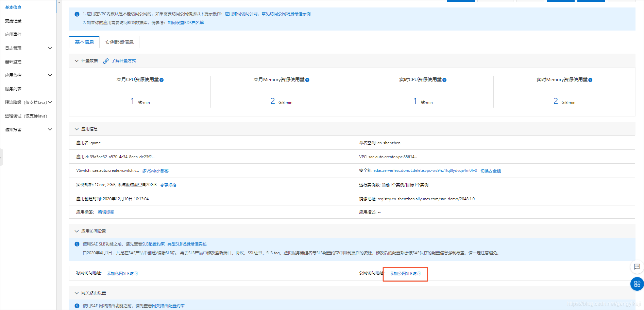
Task: Click help icon for 实时Memory资源使用量
Action: (x=590, y=80)
